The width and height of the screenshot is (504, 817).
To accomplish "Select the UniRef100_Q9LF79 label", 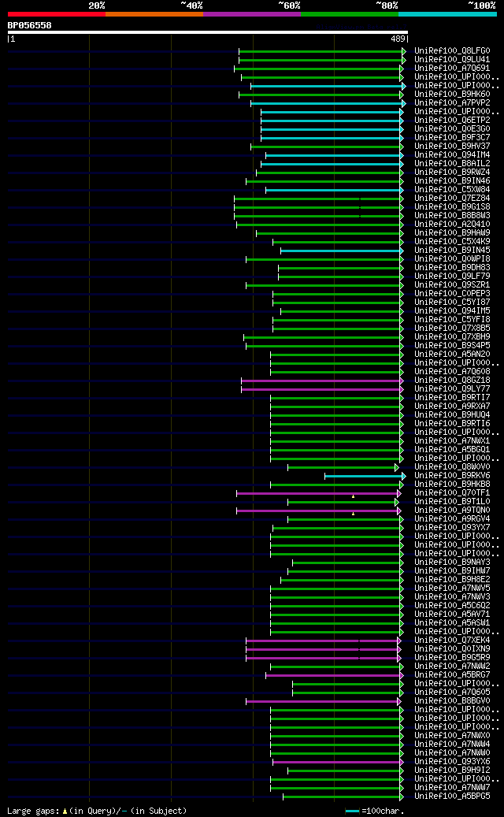I will tap(452, 277).
